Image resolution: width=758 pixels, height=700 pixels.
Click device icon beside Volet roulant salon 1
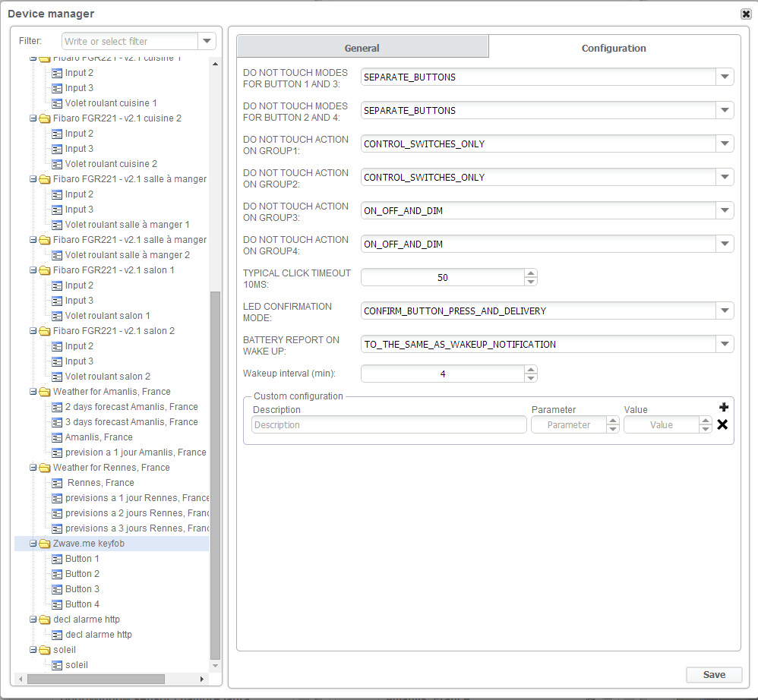(57, 317)
